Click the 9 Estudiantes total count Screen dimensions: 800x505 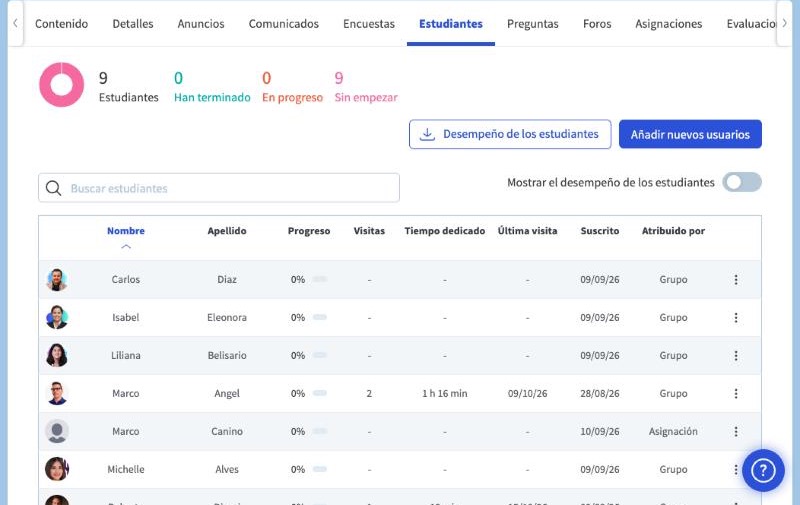pyautogui.click(x=129, y=87)
